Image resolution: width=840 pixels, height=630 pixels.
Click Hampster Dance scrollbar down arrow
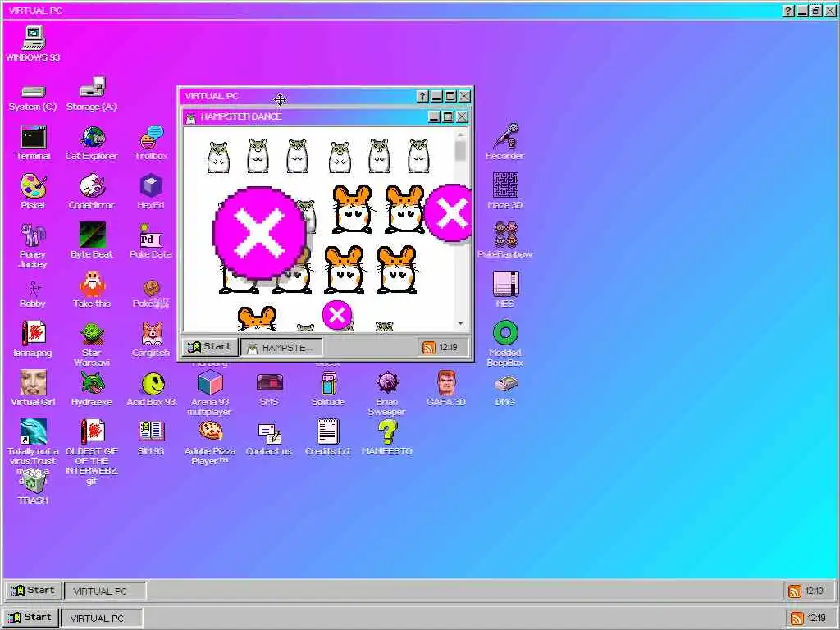pos(461,323)
